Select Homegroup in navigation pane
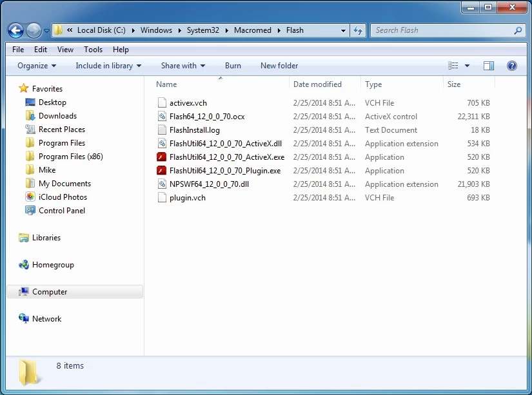The image size is (532, 395). [x=53, y=265]
